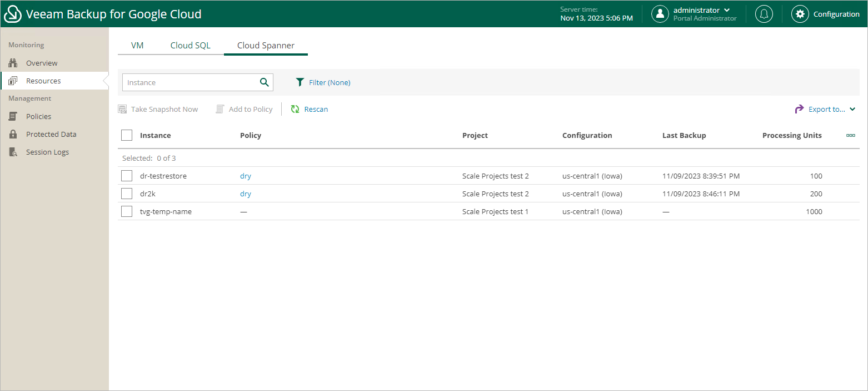The height and width of the screenshot is (391, 868).
Task: Open the dry policy link for dr-testrestore
Action: pos(246,176)
